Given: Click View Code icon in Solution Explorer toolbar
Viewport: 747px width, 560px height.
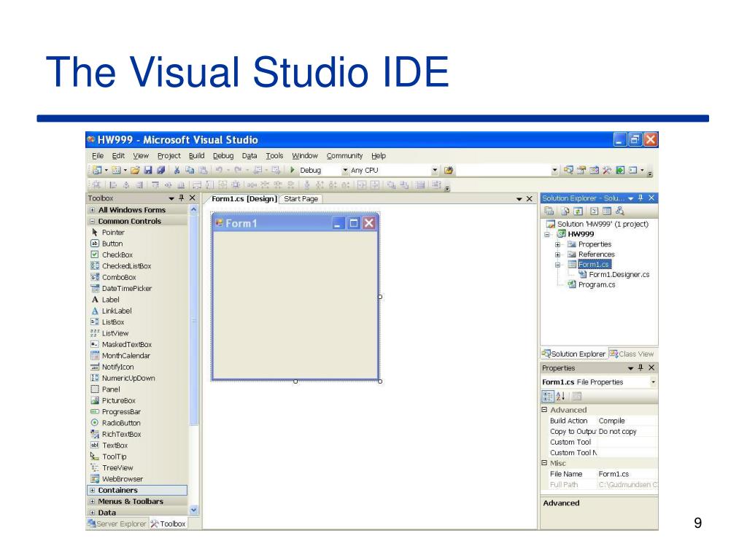Looking at the screenshot, I should [x=594, y=211].
